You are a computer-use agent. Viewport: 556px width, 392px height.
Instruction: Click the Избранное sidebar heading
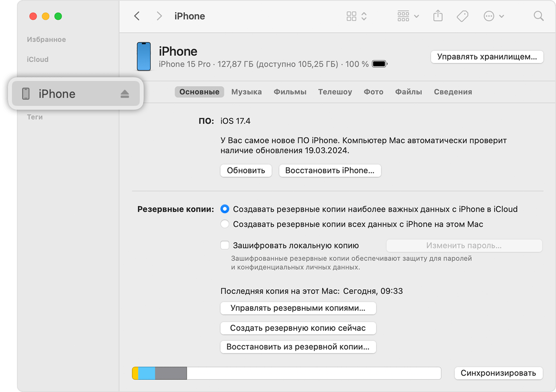(46, 39)
